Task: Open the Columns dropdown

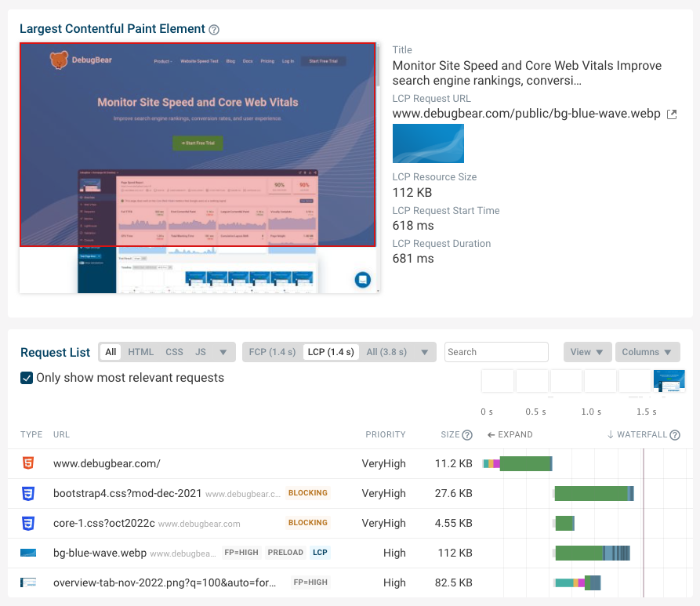Action: tap(647, 352)
